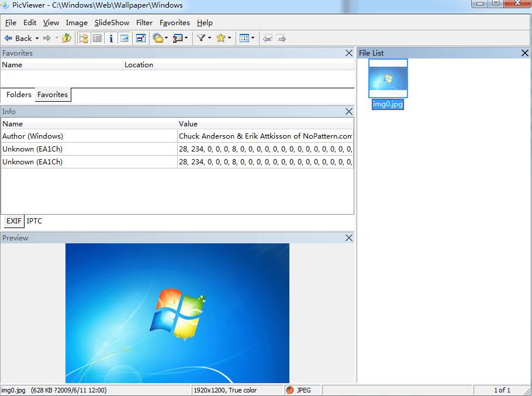Click the preview panel toolbar icon
Viewport: 532px width, 396px height.
(124, 39)
